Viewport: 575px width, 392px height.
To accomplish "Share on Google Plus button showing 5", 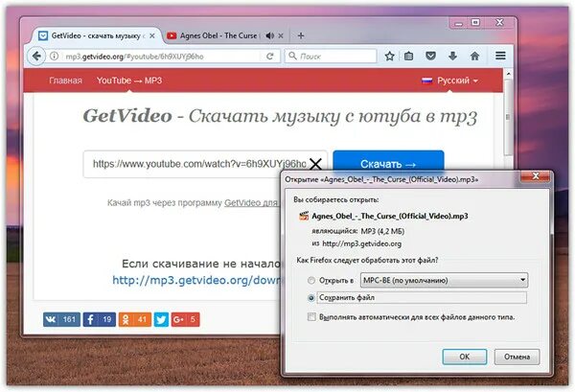I will tap(185, 319).
